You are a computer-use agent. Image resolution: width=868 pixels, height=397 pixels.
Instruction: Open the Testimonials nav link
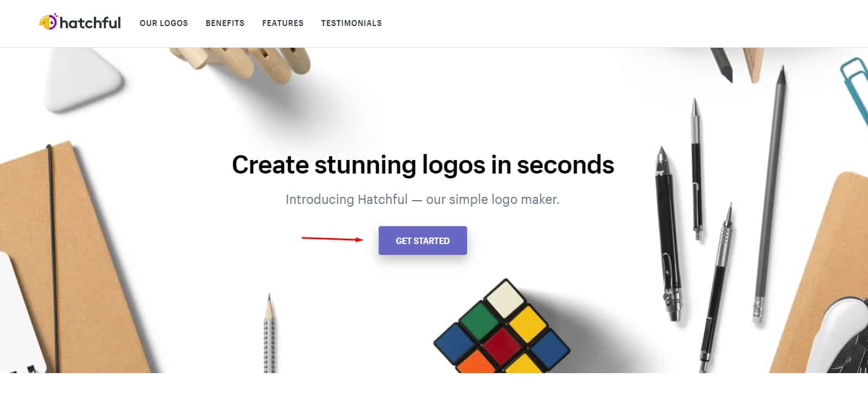[x=352, y=23]
